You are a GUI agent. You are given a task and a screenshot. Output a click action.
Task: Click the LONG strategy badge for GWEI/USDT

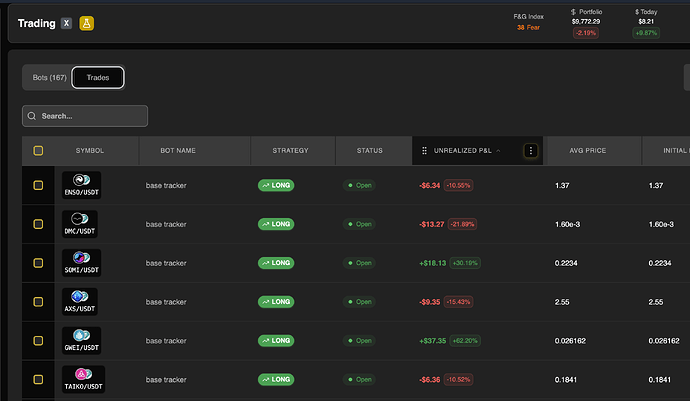coord(276,341)
